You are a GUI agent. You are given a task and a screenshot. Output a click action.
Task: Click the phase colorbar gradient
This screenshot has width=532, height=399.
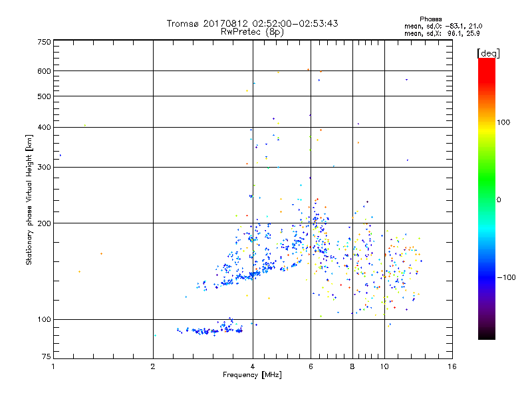pyautogui.click(x=487, y=199)
